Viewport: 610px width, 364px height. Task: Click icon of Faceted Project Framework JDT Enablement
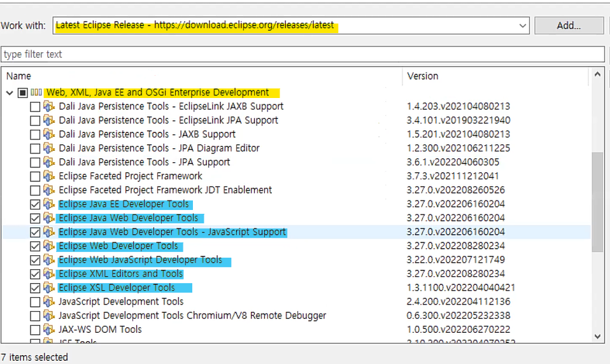click(48, 190)
